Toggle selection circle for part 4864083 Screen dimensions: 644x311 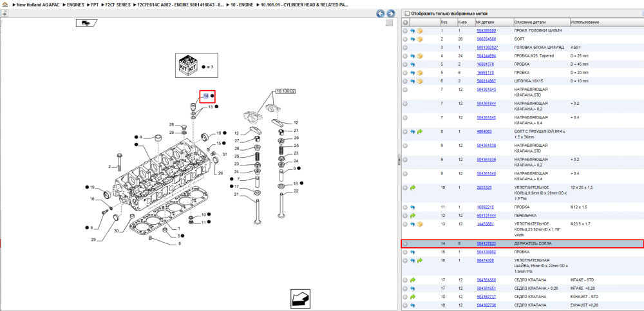tap(405, 131)
